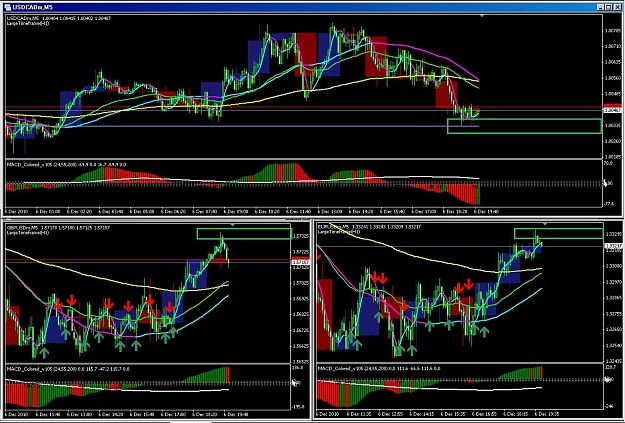
Task: Click the "6 Dec 16:55" time label in EURUSD chart
Action: tap(483, 414)
